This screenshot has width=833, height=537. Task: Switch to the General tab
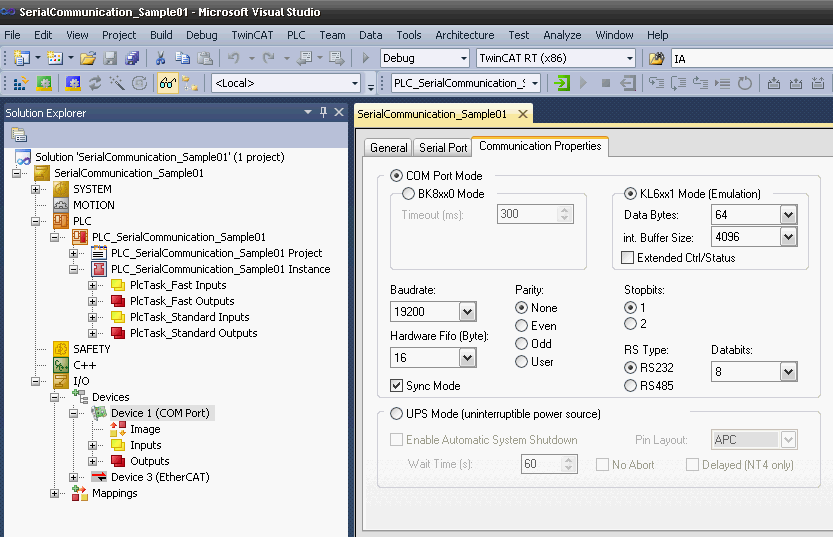[x=389, y=148]
